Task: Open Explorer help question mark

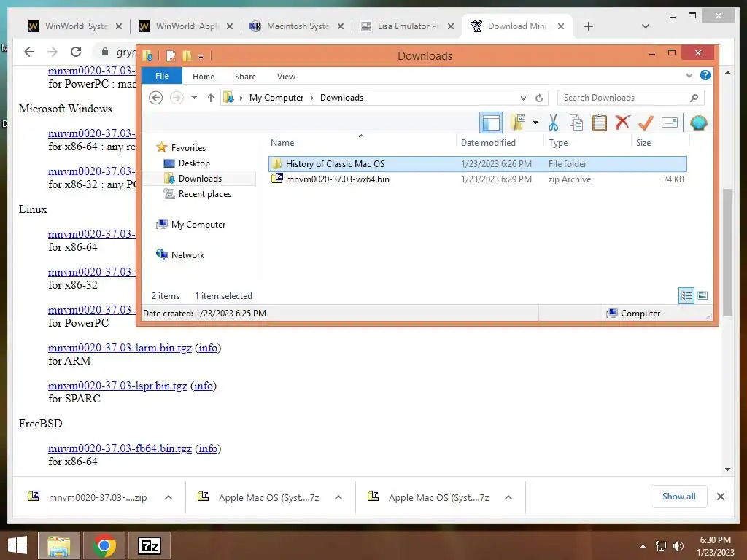Action: point(705,75)
